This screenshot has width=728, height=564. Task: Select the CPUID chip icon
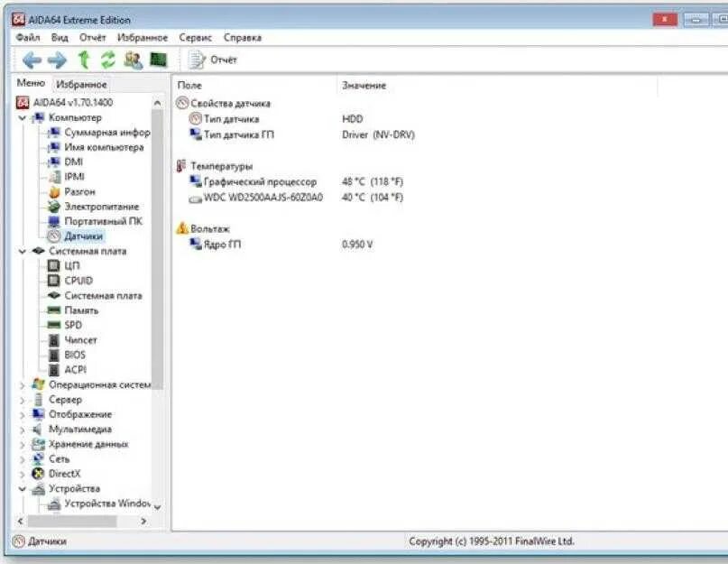54,281
